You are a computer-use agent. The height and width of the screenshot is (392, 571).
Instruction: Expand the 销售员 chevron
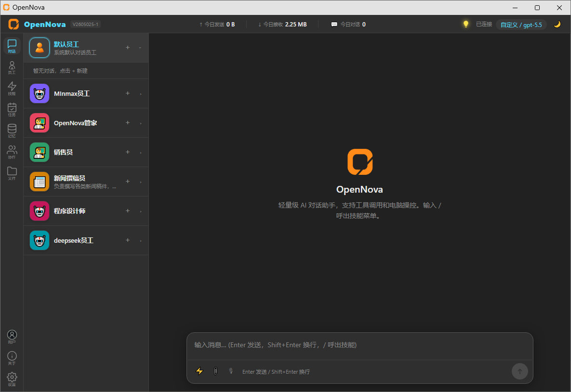coord(141,153)
